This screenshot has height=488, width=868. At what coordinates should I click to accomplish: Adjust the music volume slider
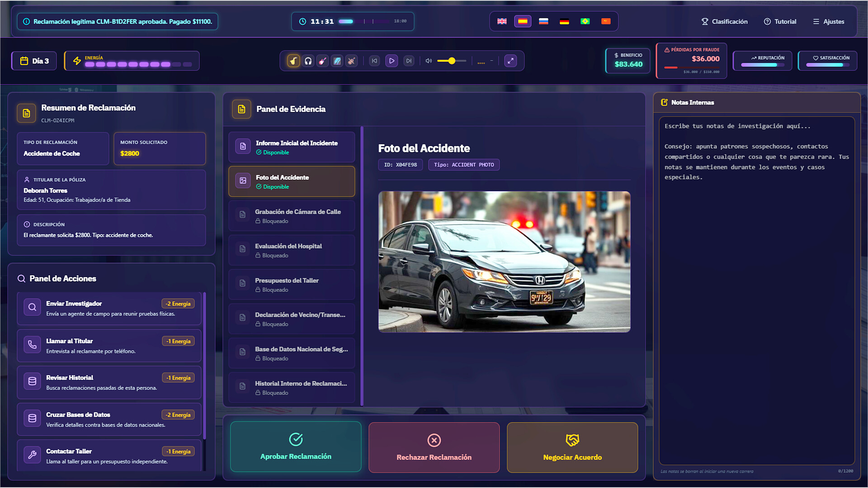pos(451,61)
